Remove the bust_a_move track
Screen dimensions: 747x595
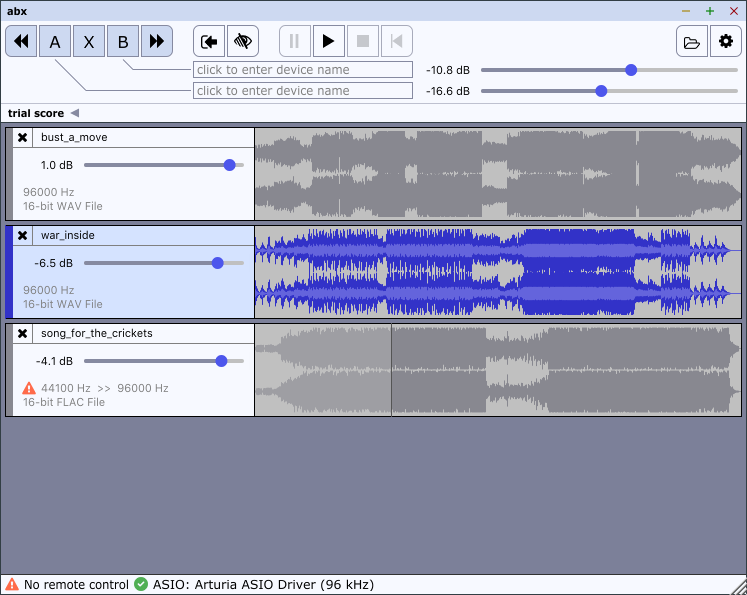click(x=22, y=138)
